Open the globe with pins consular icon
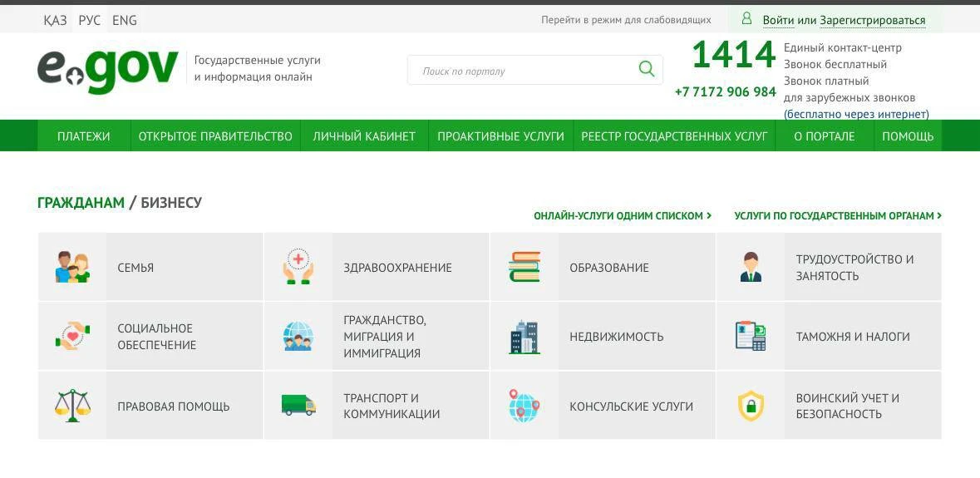 click(524, 407)
